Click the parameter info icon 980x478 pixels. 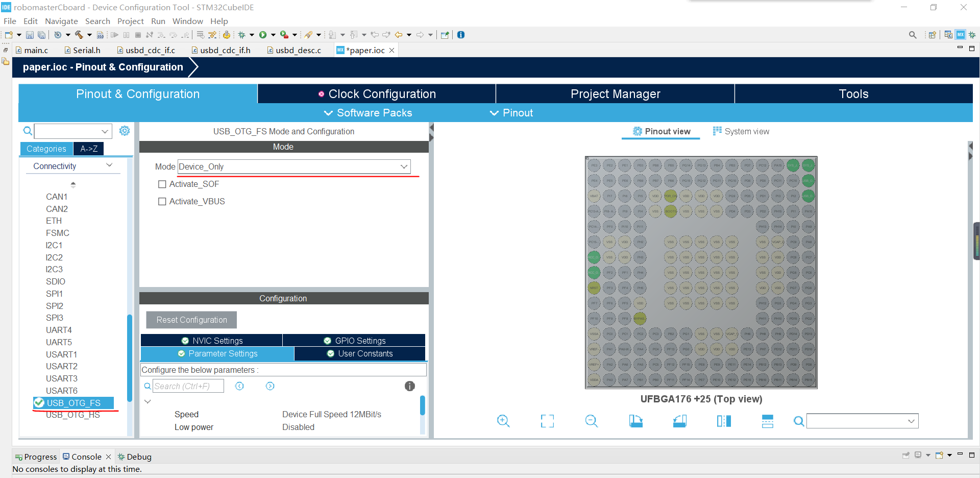pos(410,386)
